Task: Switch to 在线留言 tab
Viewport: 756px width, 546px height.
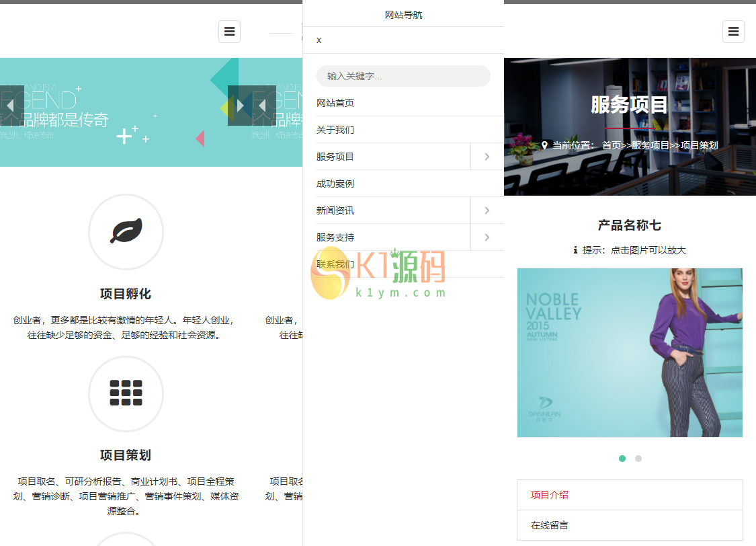Action: click(630, 525)
